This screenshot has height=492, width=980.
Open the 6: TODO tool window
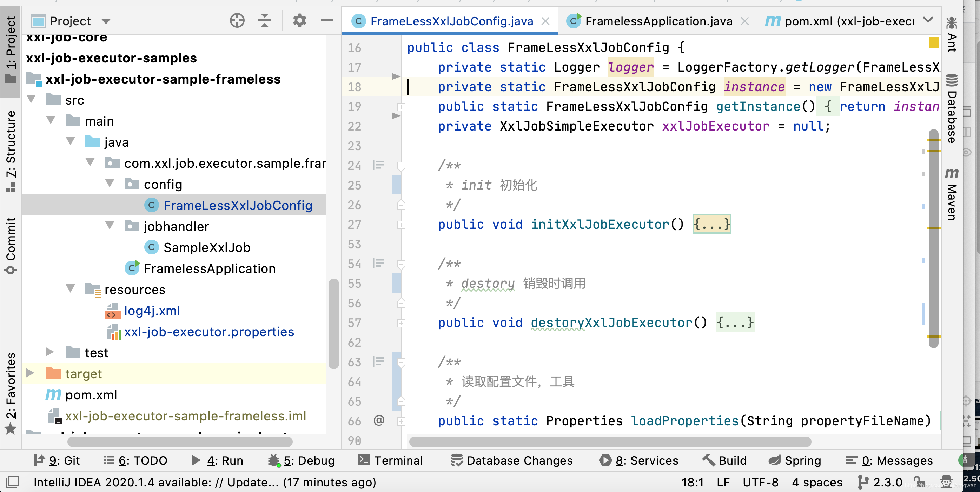coord(135,460)
